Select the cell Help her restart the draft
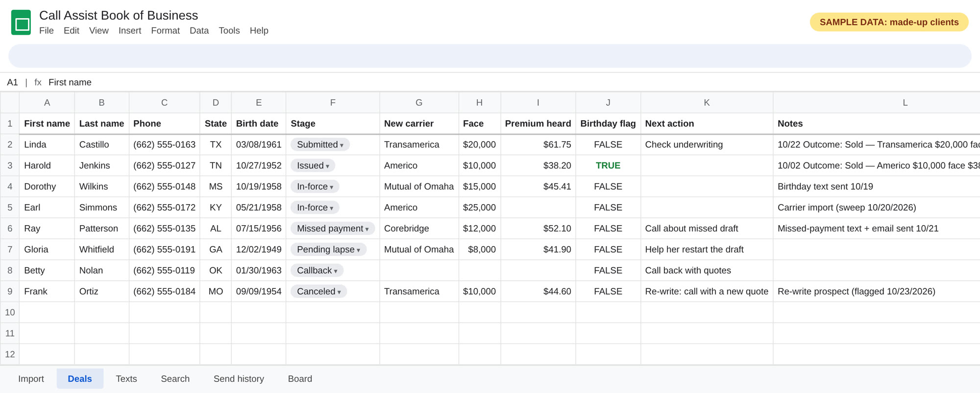This screenshot has height=393, width=980. coord(707,250)
